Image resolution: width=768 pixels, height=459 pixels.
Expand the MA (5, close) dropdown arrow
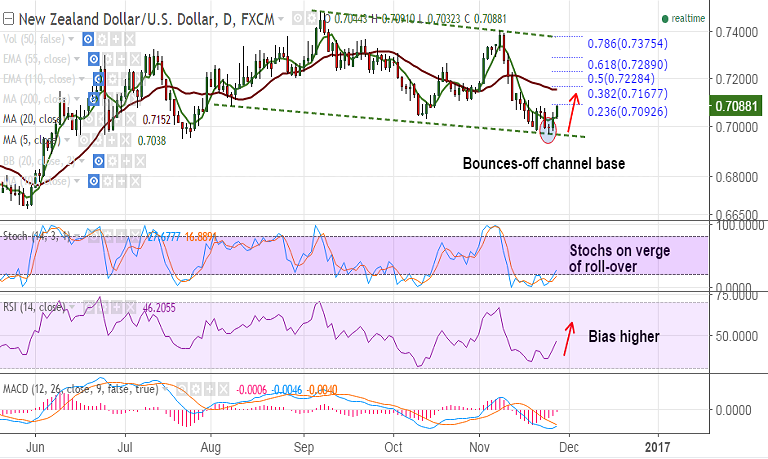coord(67,140)
